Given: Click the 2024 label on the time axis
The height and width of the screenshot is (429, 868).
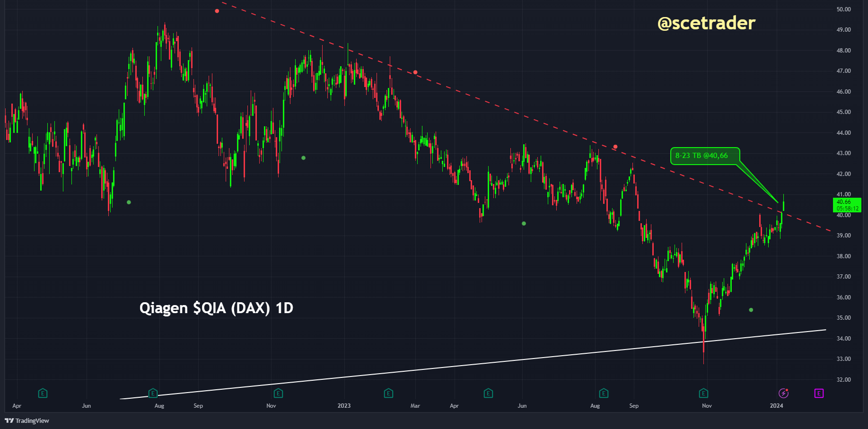Looking at the screenshot, I should click(776, 406).
